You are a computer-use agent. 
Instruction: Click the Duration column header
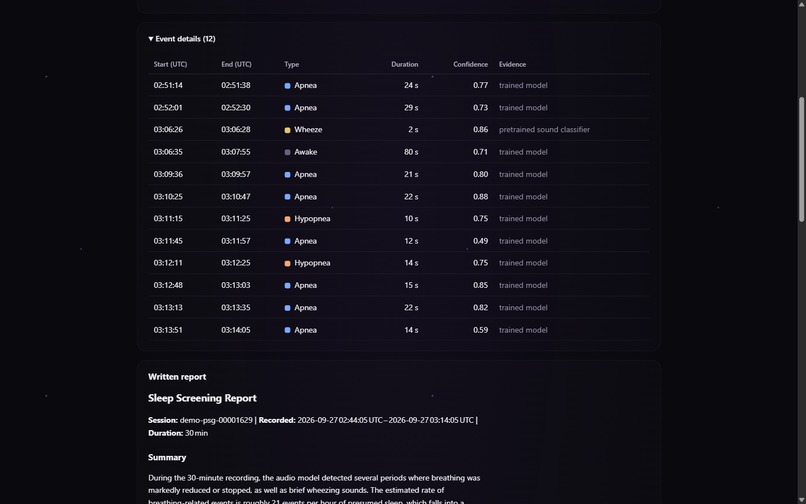405,64
